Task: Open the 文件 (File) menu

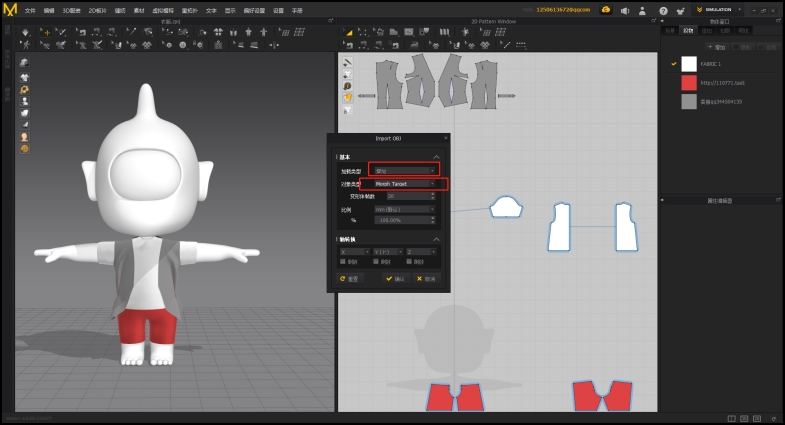Action: 29,10
